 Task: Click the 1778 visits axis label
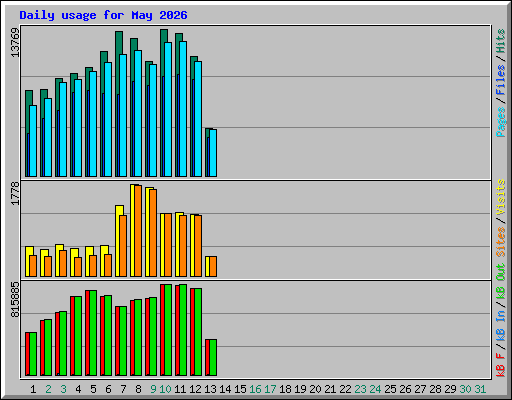click(15, 193)
